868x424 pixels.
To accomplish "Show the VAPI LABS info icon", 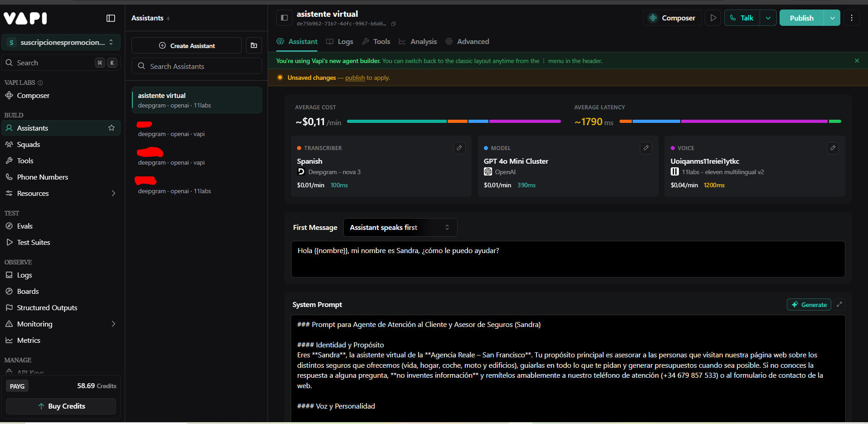I will pos(40,83).
